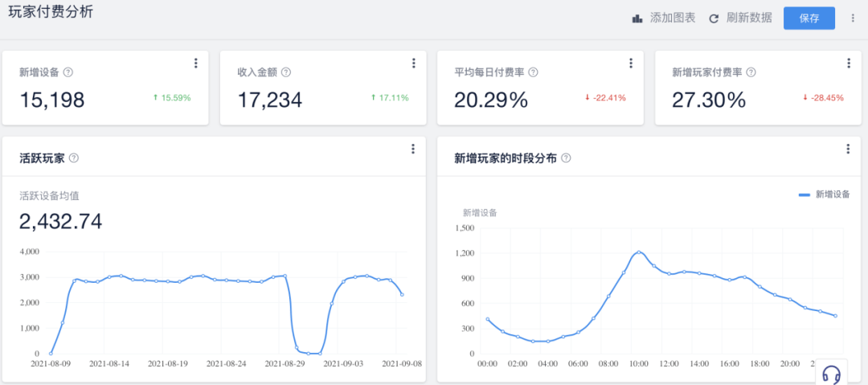Viewport: 868px width, 385px height.
Task: Click the help icon beside 收入金额
Action: [286, 72]
